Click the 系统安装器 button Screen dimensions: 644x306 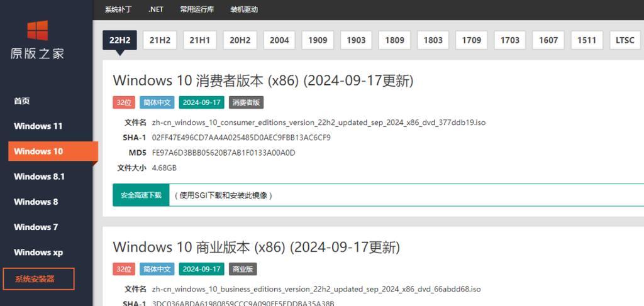(38, 279)
